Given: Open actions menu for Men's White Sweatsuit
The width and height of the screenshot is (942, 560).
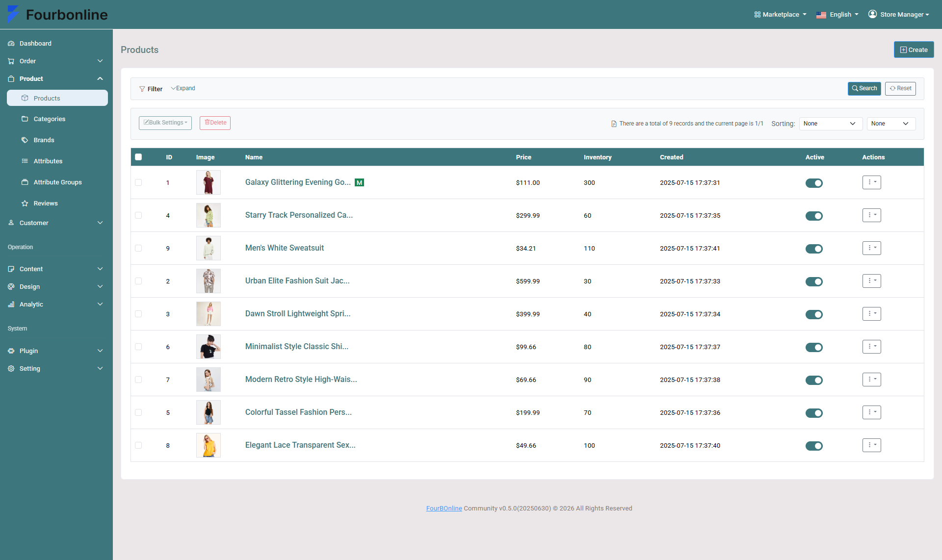Looking at the screenshot, I should coord(871,248).
